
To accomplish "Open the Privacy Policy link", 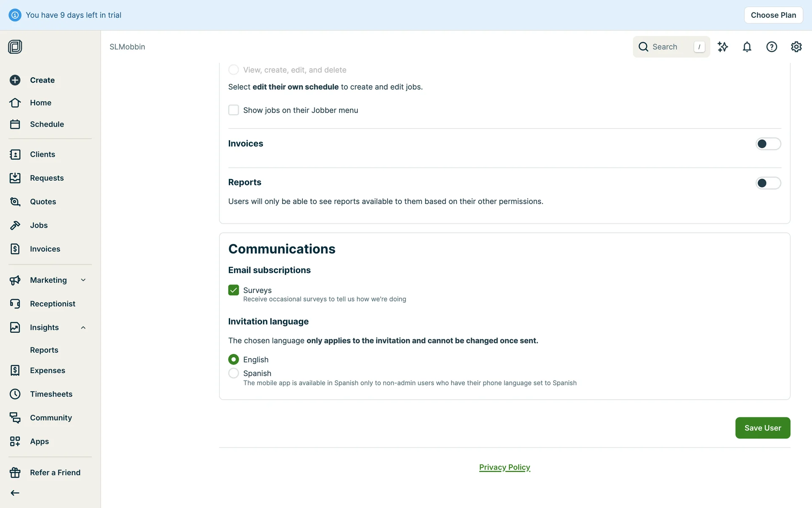I will 504,467.
